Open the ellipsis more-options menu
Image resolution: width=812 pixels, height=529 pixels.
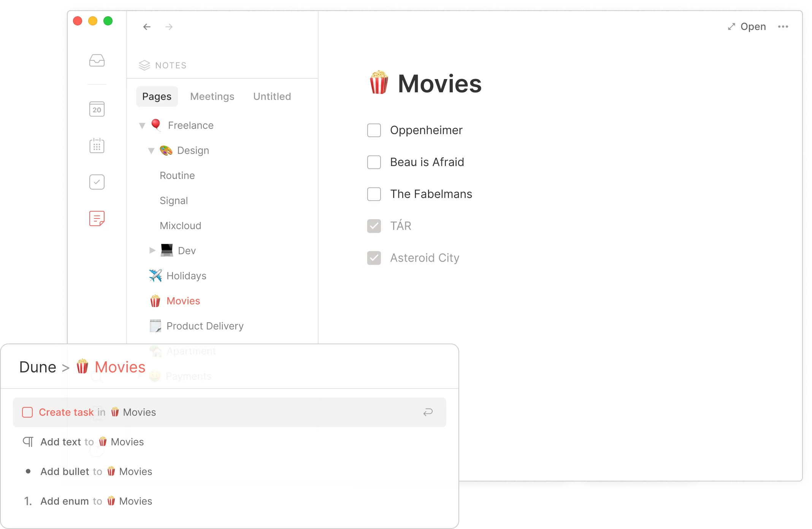point(783,27)
